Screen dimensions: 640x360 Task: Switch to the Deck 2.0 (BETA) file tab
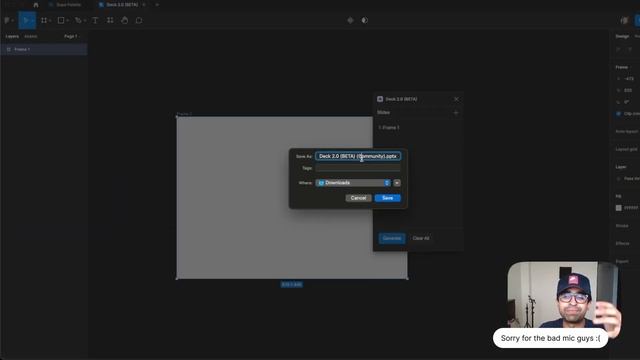click(x=122, y=5)
